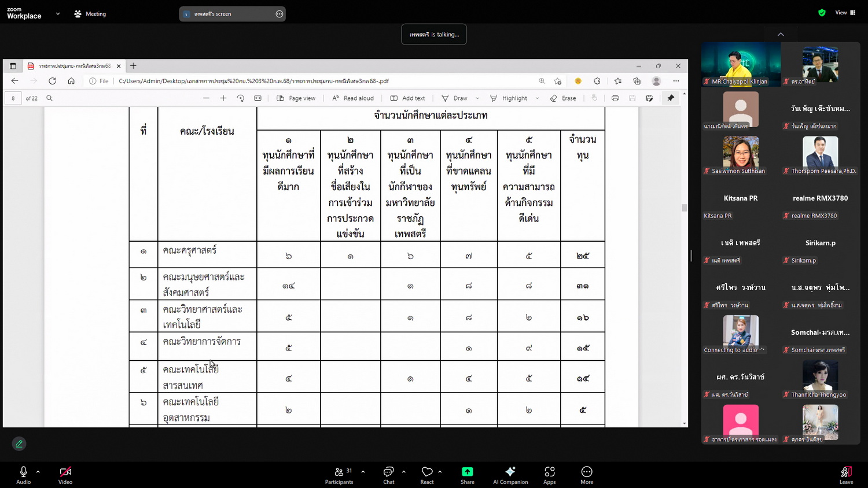
Task: Open the View layout menu
Action: click(x=844, y=13)
